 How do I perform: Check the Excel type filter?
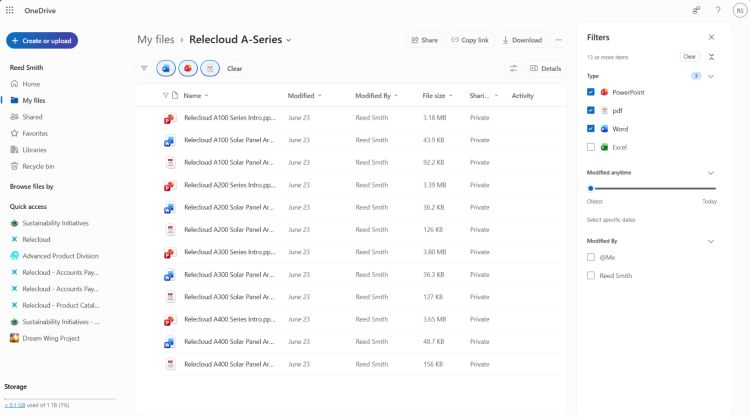(x=591, y=147)
